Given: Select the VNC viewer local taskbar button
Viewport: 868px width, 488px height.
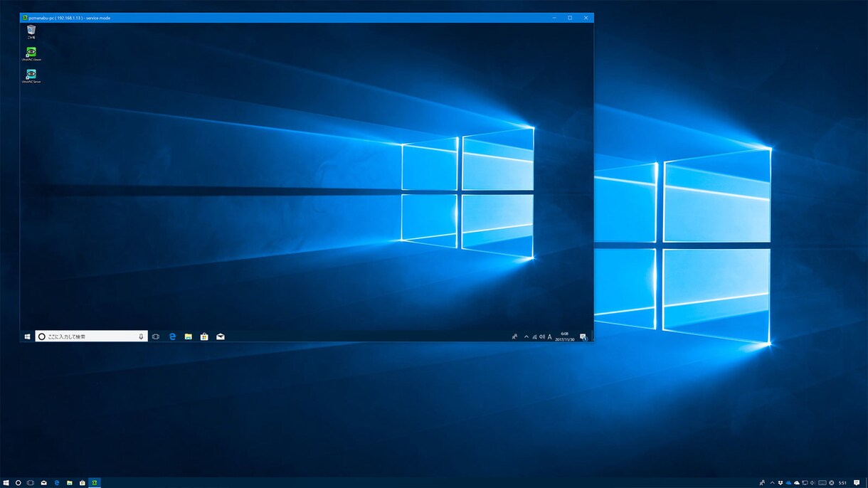Looking at the screenshot, I should pyautogui.click(x=95, y=483).
